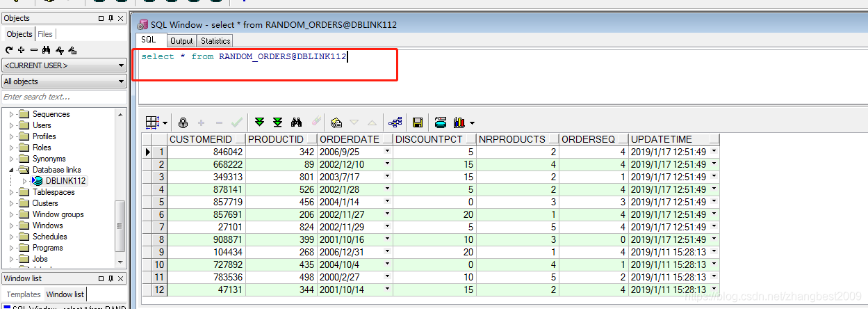Click the DBLINK112 database link icon
Viewport: 868px width, 309px height.
pyautogui.click(x=38, y=181)
